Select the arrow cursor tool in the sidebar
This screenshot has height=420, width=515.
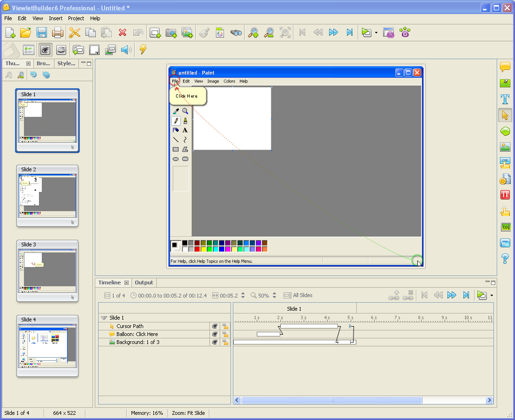[x=505, y=115]
